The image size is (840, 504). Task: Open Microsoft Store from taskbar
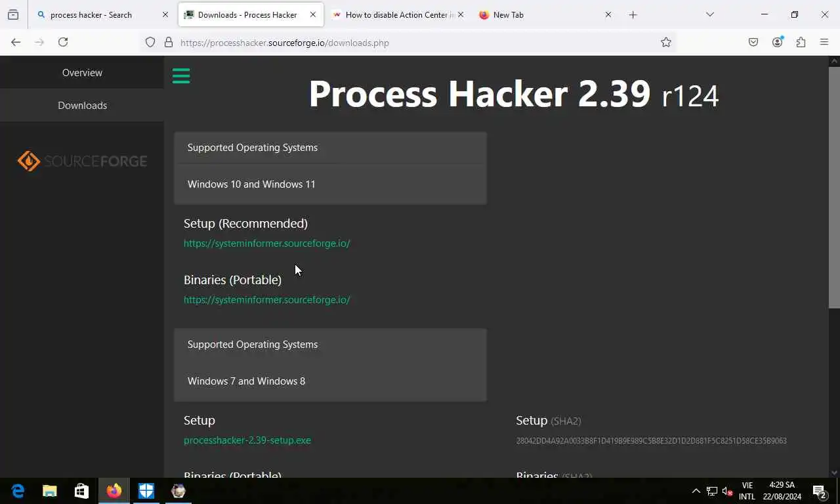coord(81,491)
